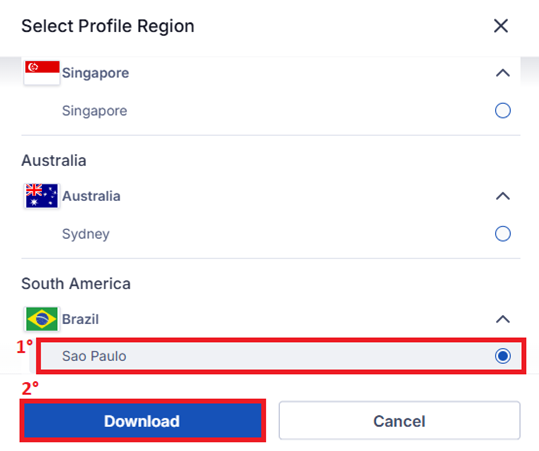Choose the Sao Paulo row label
This screenshot has width=539, height=451.
pyautogui.click(x=94, y=356)
